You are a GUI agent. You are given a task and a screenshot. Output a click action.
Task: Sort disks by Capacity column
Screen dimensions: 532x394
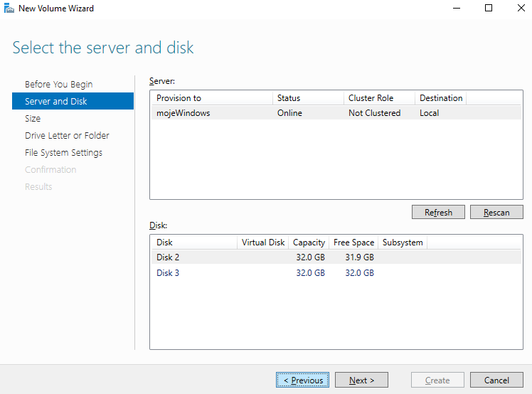pos(309,242)
